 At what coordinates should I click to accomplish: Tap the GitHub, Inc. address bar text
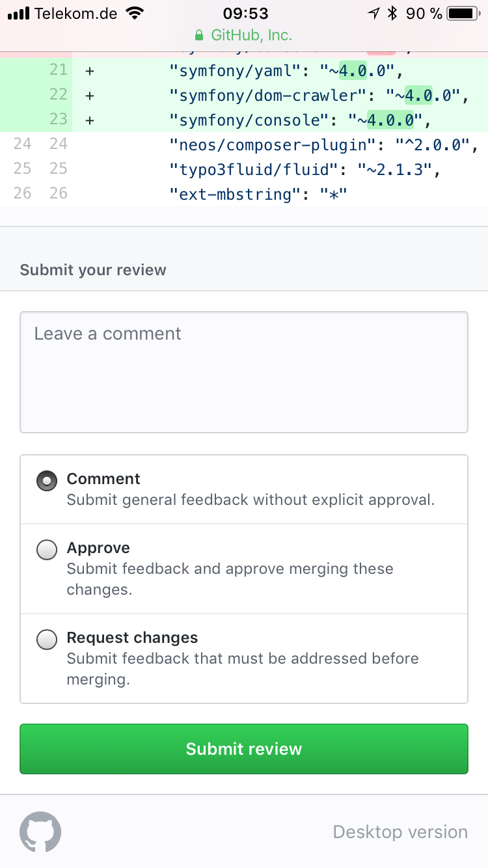252,35
